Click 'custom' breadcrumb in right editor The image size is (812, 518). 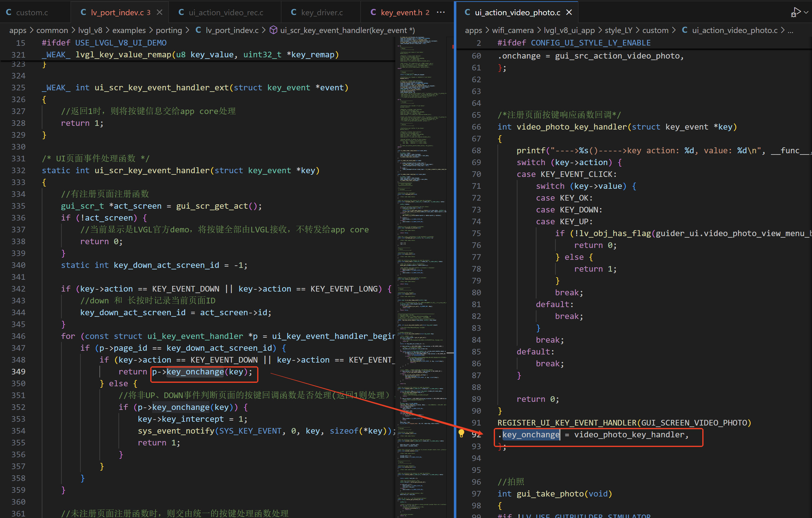[655, 30]
